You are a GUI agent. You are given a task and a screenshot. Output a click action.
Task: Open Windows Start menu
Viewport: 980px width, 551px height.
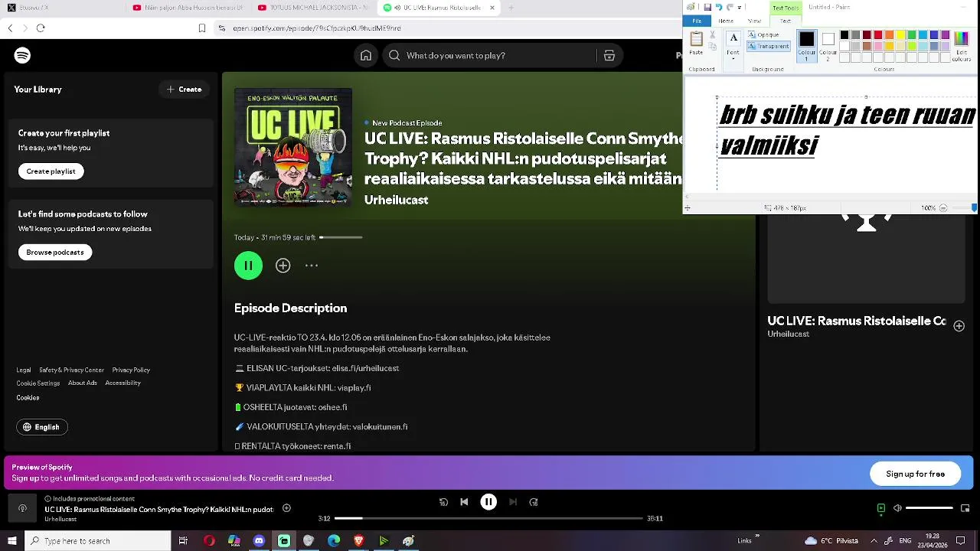(x=12, y=541)
